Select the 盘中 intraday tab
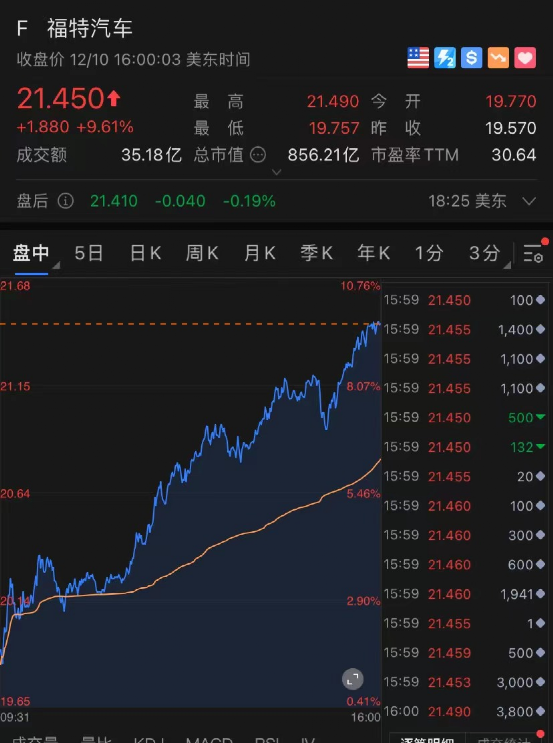553x743 pixels. coord(31,254)
